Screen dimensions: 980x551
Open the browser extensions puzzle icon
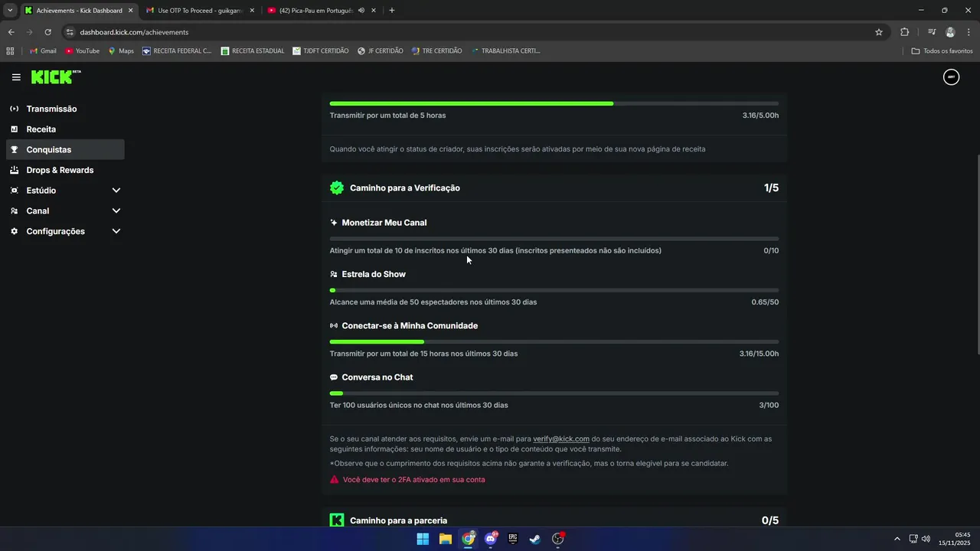(905, 32)
